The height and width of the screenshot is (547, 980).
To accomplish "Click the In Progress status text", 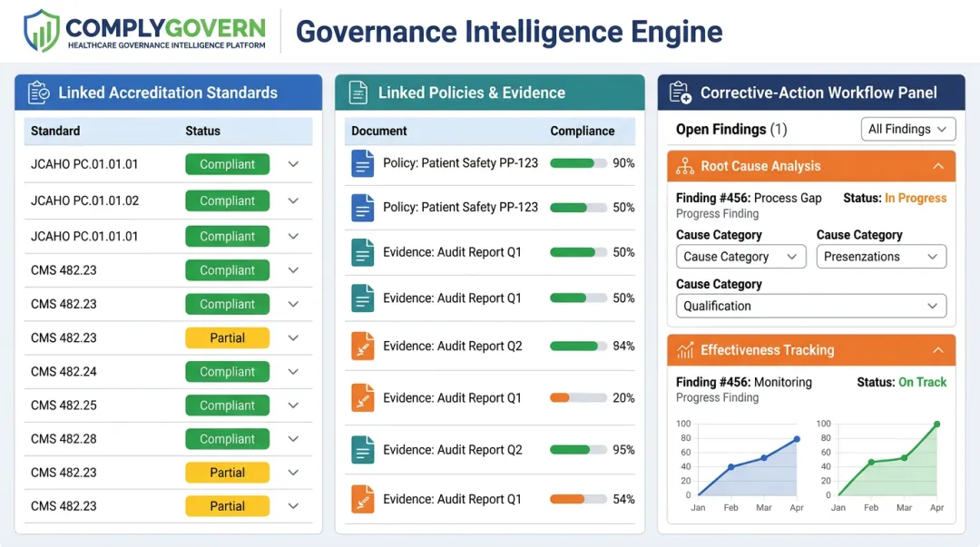I will pyautogui.click(x=916, y=198).
